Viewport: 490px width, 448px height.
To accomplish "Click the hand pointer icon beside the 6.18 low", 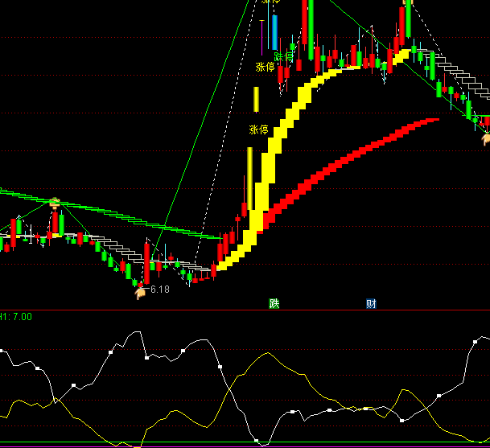I will [141, 292].
